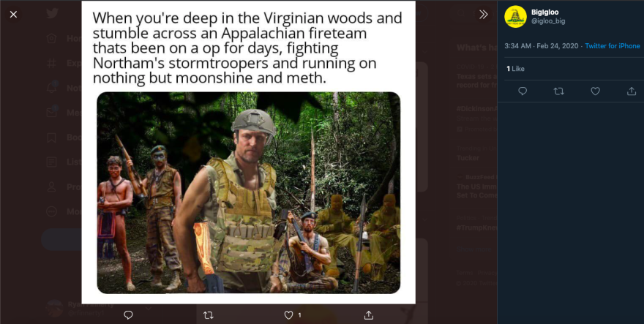Viewport: 644px width, 324px height.
Task: Click retweet icon below the image
Action: [x=209, y=315]
